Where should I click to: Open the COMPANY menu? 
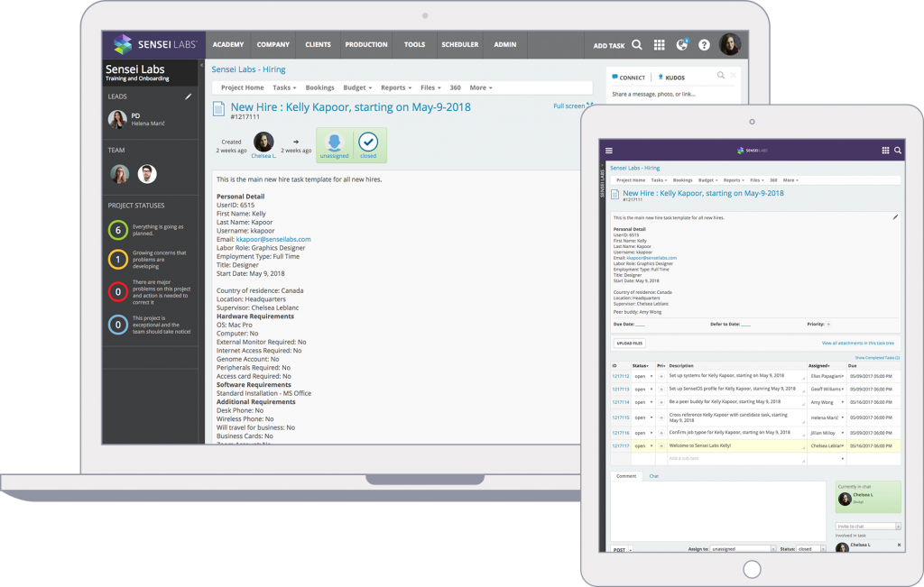tap(273, 45)
